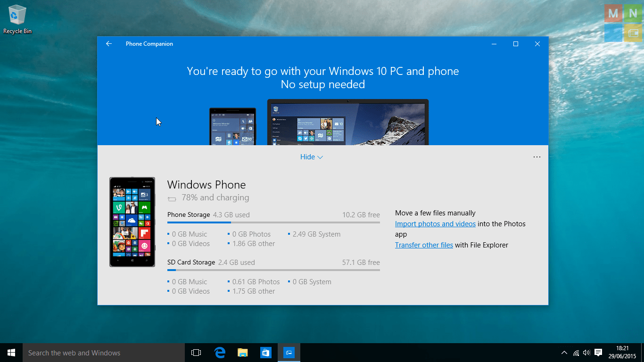
Task: Open the three-dot more options menu
Action: (537, 157)
